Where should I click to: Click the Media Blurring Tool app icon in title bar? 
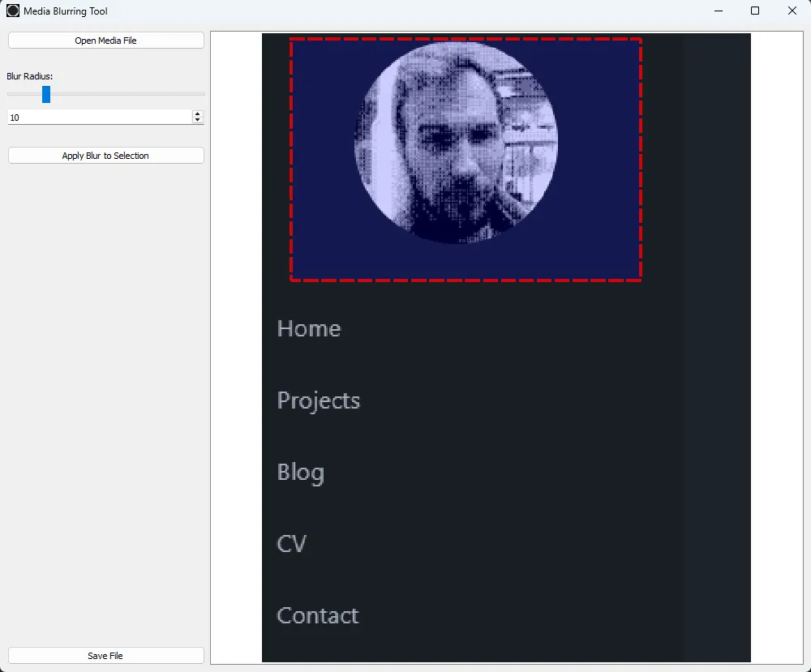coord(13,11)
